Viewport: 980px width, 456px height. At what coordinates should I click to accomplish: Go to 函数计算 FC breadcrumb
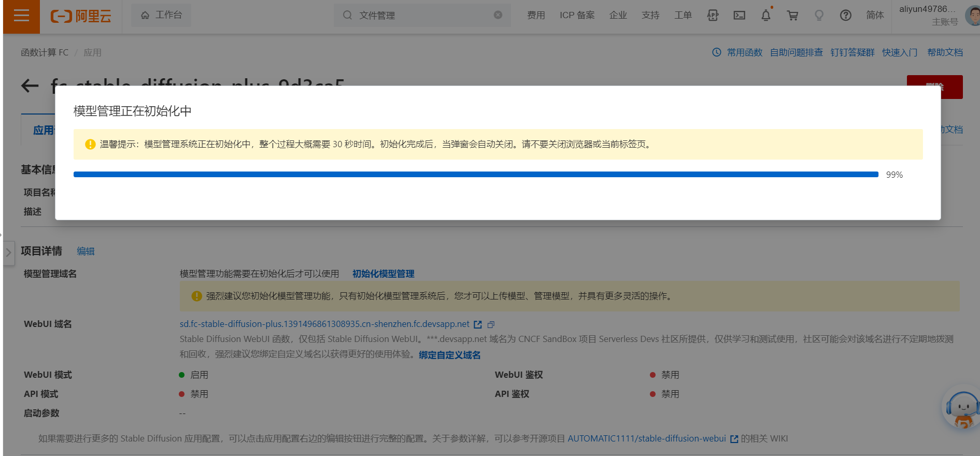(x=45, y=52)
